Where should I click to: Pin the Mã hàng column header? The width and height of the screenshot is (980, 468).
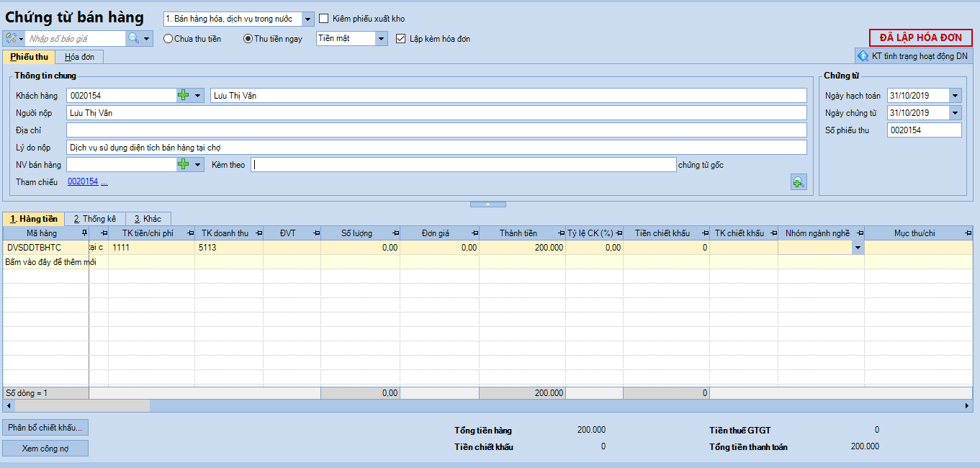(84, 233)
